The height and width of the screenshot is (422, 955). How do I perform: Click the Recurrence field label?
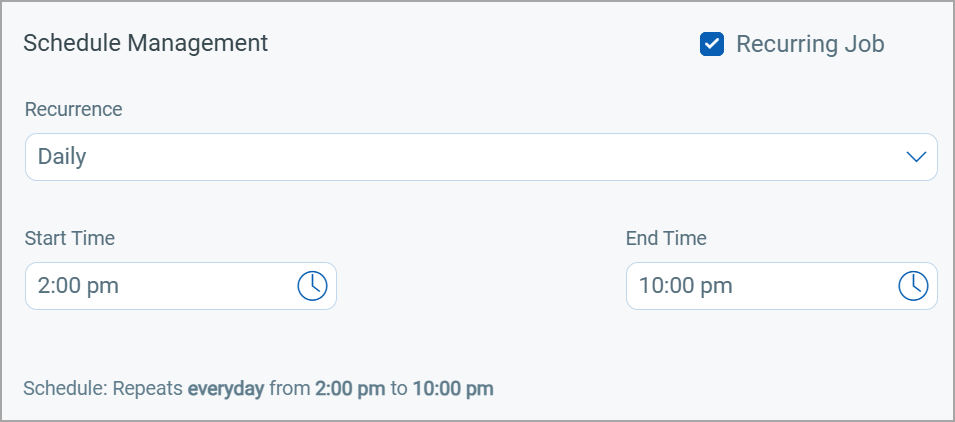pyautogui.click(x=74, y=110)
